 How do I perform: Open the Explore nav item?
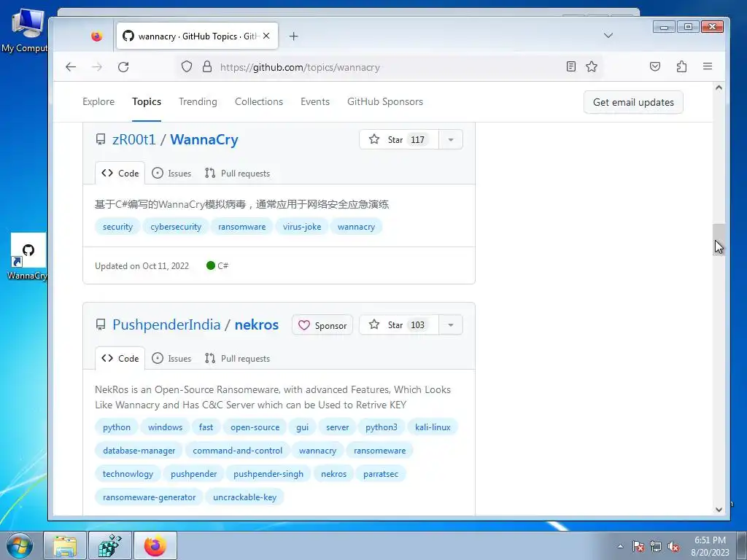click(x=98, y=102)
